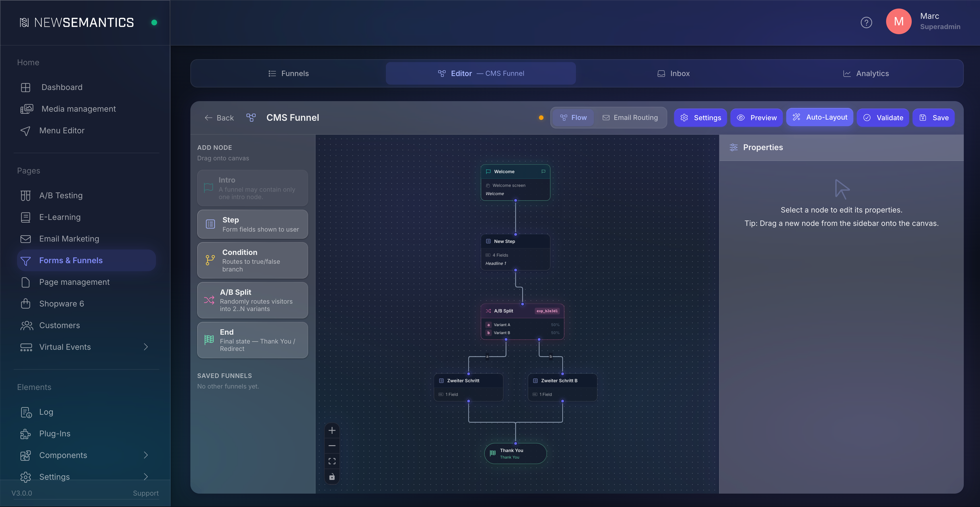Image resolution: width=980 pixels, height=507 pixels.
Task: Click Variant A row
Action: (x=522, y=325)
